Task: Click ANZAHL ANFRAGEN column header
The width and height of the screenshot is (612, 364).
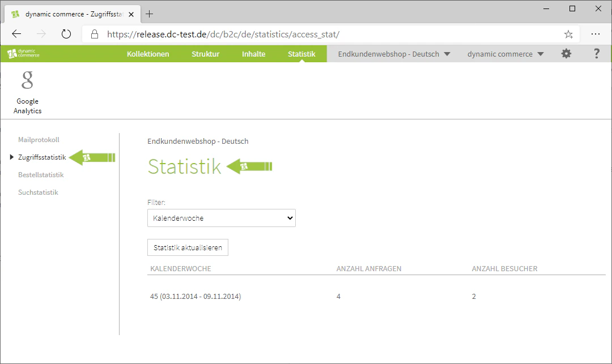Action: tap(369, 268)
